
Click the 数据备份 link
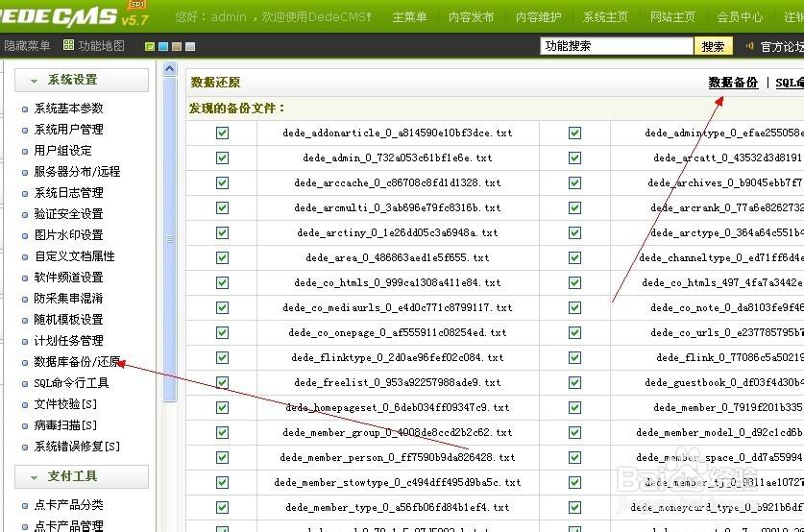click(733, 84)
